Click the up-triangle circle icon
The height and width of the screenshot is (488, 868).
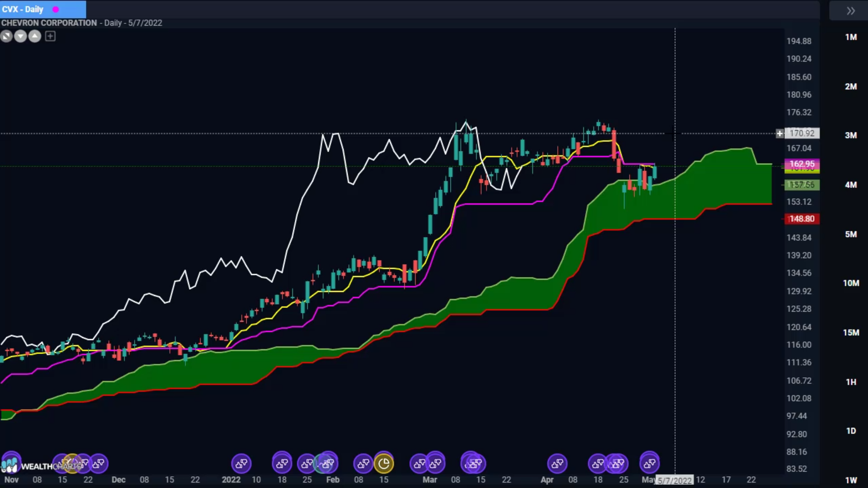35,37
